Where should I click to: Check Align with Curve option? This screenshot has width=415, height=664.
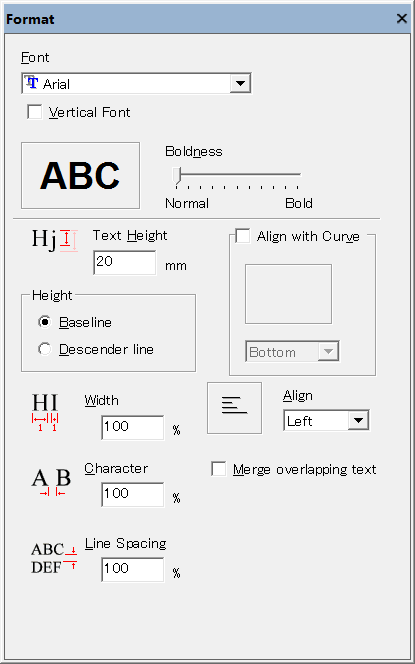pyautogui.click(x=243, y=236)
